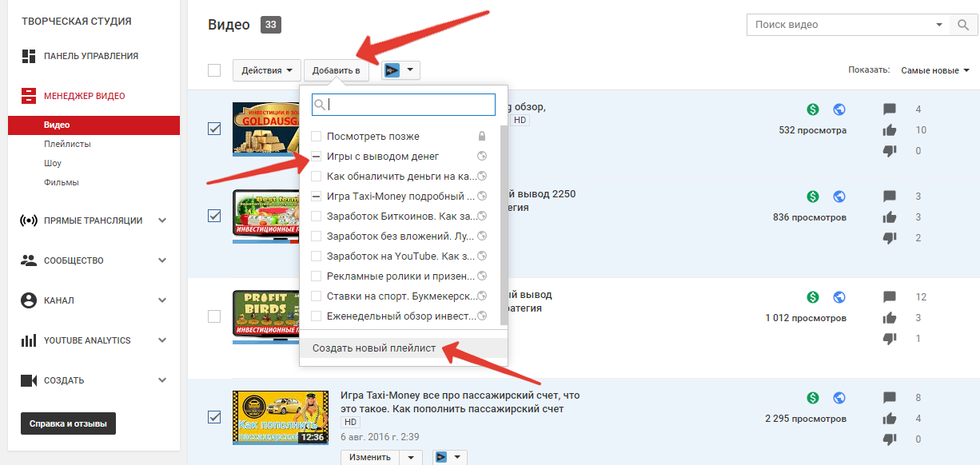
Task: Open the Действия dropdown
Action: [267, 70]
